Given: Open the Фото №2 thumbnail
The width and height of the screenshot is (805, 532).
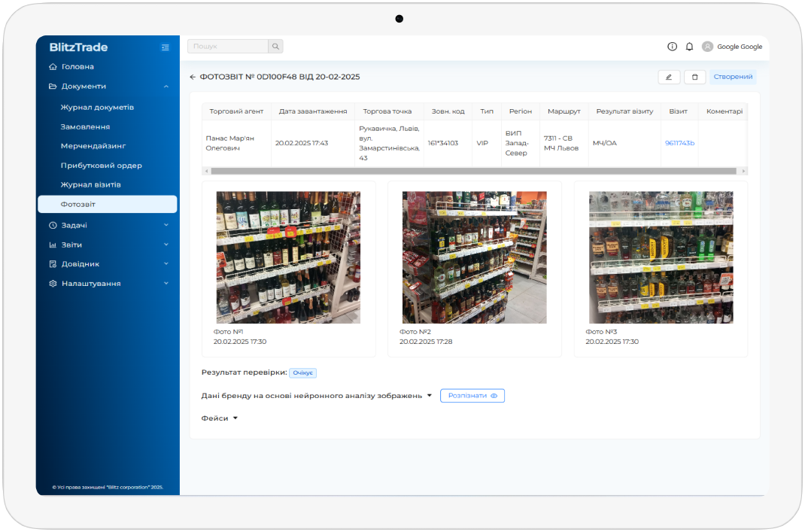Looking at the screenshot, I should coord(474,257).
